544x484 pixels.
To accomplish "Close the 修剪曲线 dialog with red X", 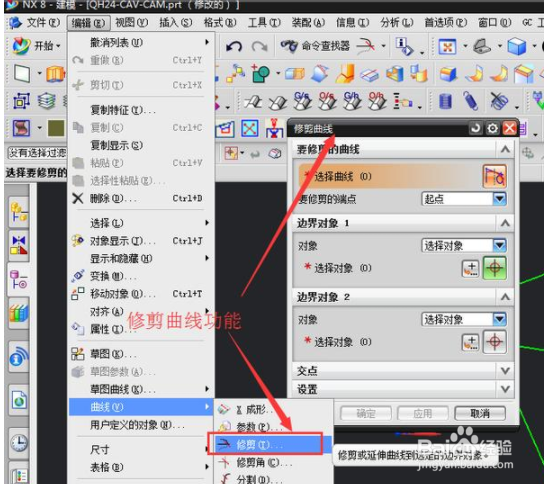I will click(510, 128).
